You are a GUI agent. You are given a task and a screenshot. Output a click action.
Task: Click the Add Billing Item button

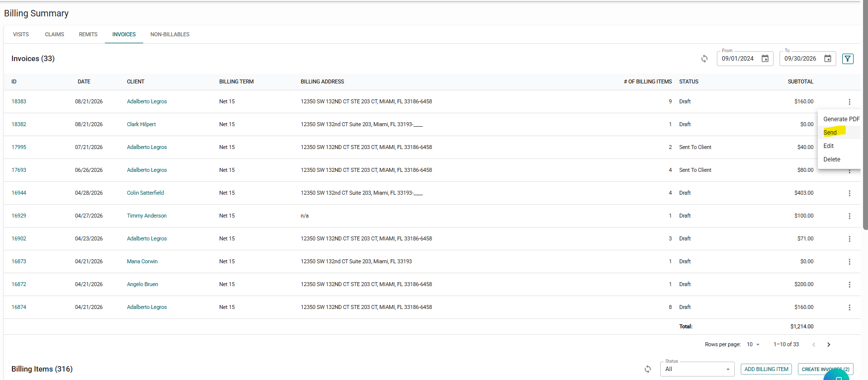pyautogui.click(x=766, y=370)
